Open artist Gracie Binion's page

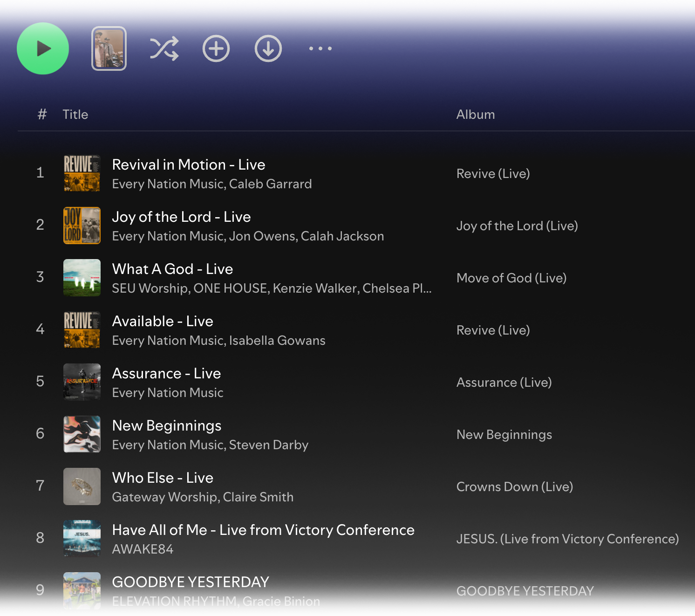tap(281, 602)
